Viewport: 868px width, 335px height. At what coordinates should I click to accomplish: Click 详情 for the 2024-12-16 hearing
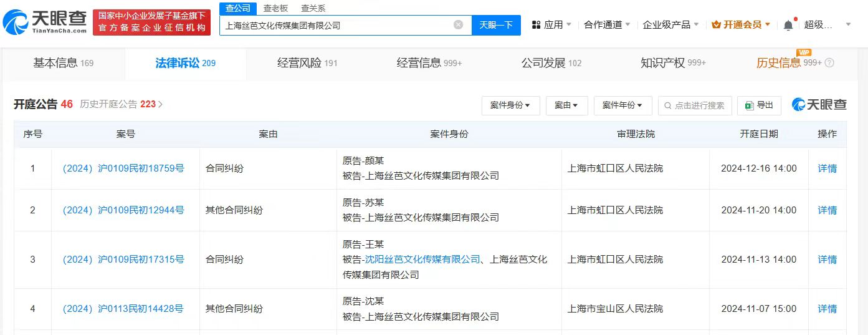pos(827,168)
